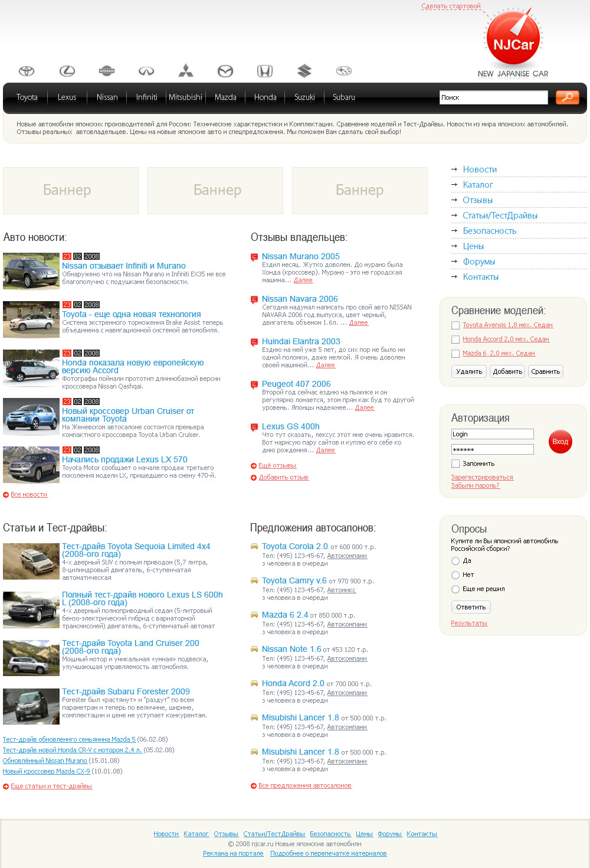Click the Mazda logo icon

225,70
